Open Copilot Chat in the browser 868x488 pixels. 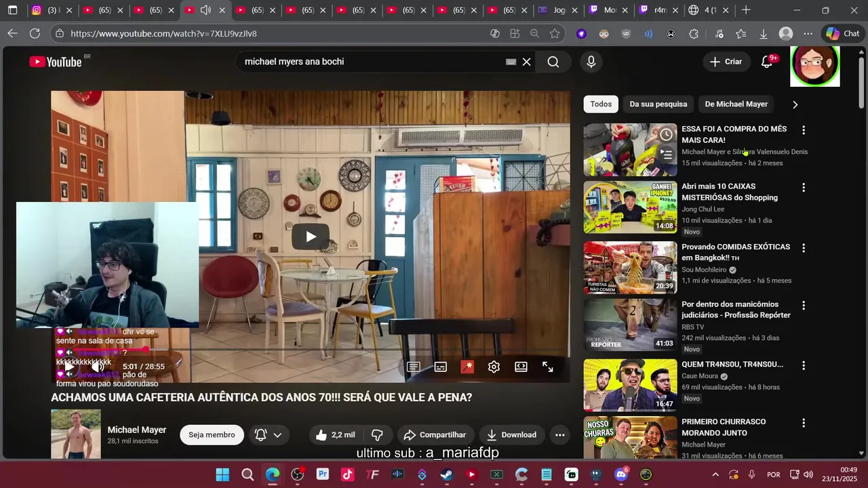coord(843,33)
